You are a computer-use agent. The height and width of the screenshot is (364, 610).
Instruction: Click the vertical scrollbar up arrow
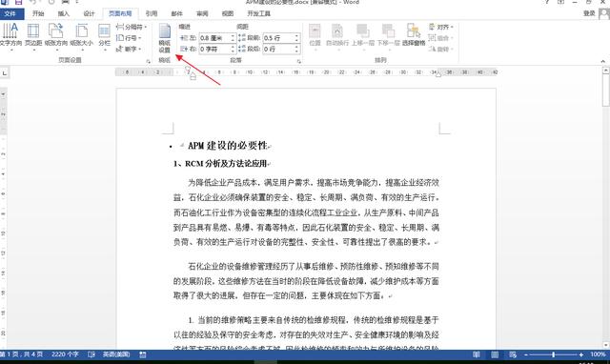pyautogui.click(x=606, y=71)
